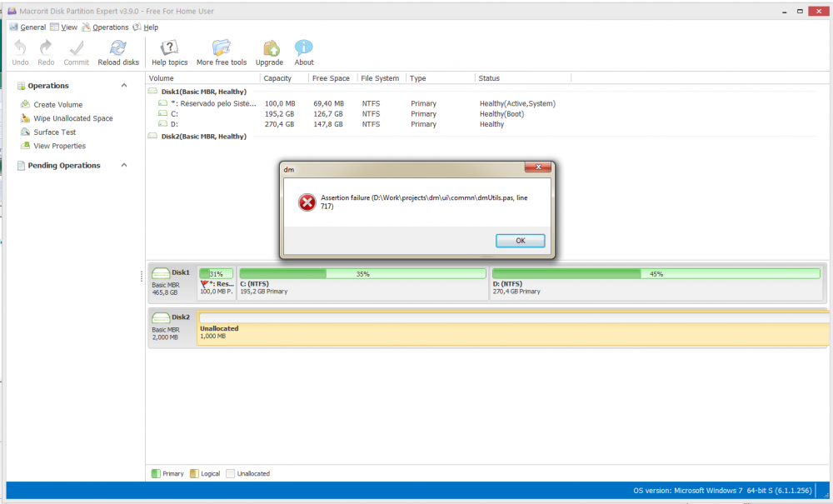This screenshot has height=504, width=833.
Task: Collapse the Operations panel section
Action: click(124, 86)
